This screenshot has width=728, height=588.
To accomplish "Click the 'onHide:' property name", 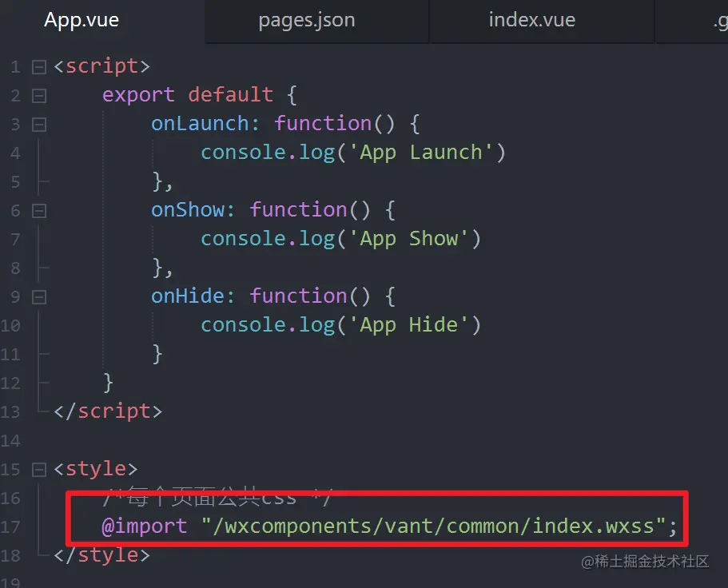I will click(x=193, y=296).
